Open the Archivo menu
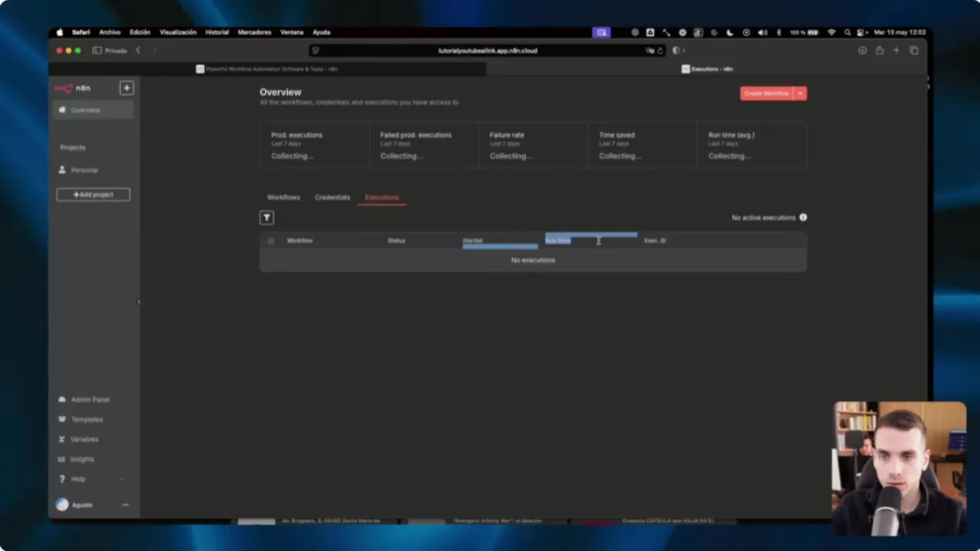This screenshot has height=551, width=980. (x=109, y=32)
